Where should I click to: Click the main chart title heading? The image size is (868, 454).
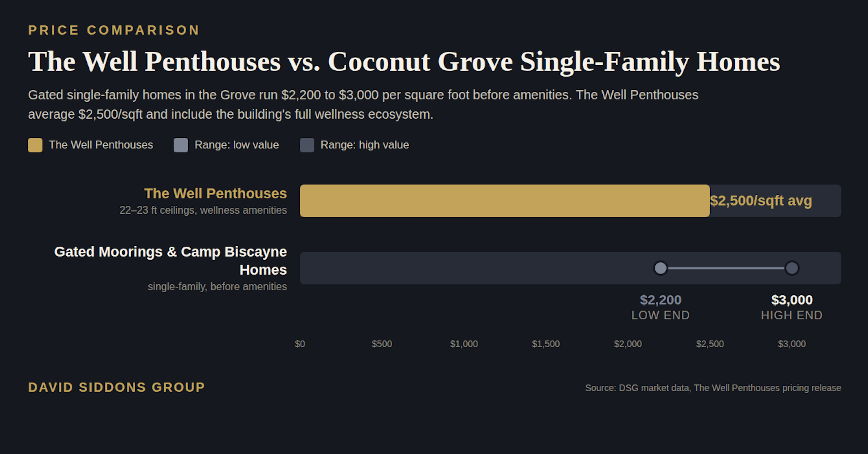tap(404, 62)
